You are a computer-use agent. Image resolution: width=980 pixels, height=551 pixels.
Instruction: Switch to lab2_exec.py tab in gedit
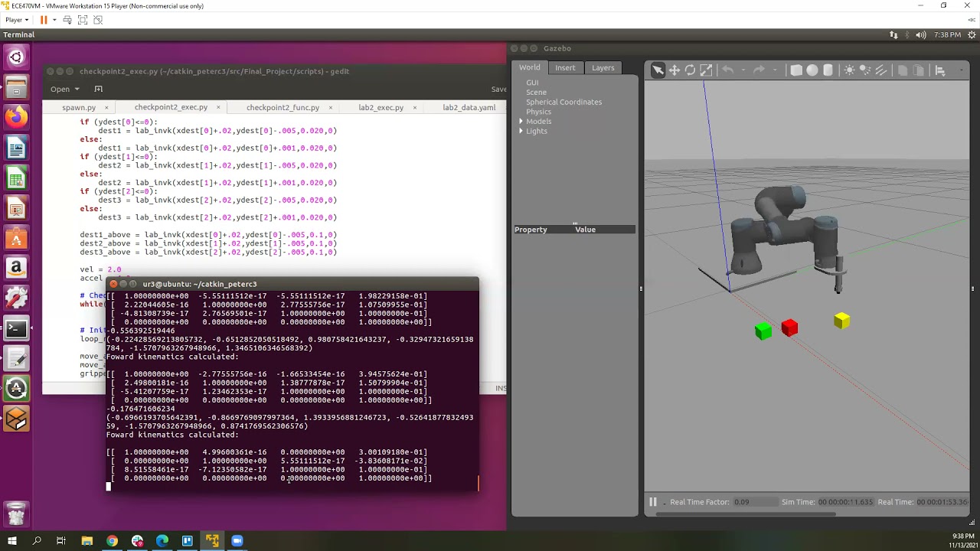(x=381, y=107)
